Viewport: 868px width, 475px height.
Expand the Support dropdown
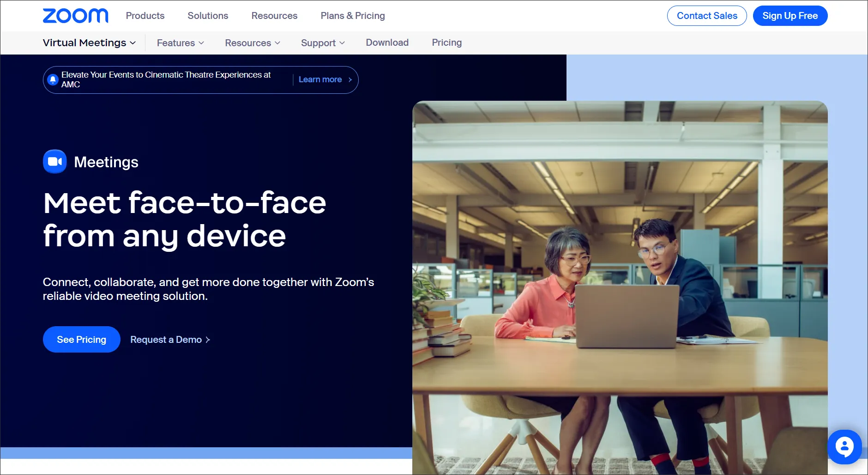pos(323,43)
